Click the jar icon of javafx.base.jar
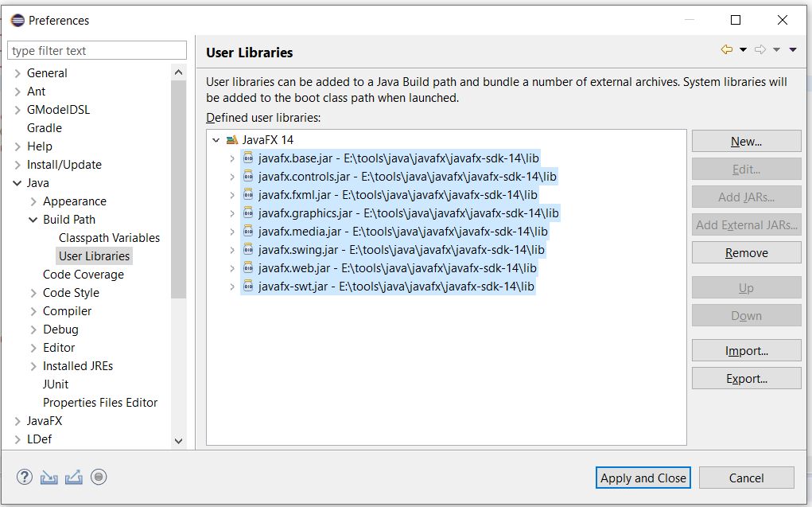Viewport: 812px width, 507px height. (248, 158)
